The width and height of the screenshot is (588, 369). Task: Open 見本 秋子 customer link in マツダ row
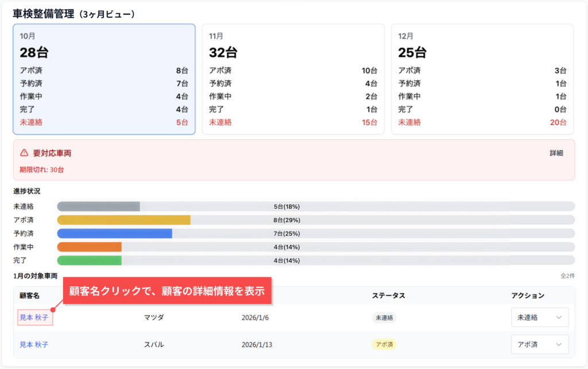[34, 317]
